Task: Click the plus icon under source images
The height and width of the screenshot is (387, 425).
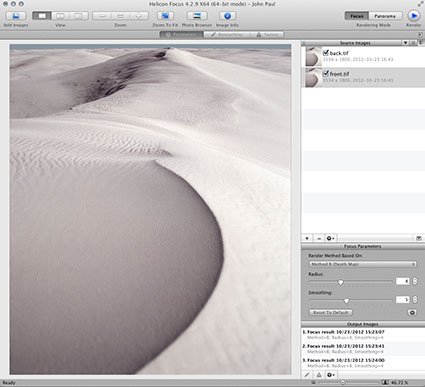Action: click(x=307, y=238)
